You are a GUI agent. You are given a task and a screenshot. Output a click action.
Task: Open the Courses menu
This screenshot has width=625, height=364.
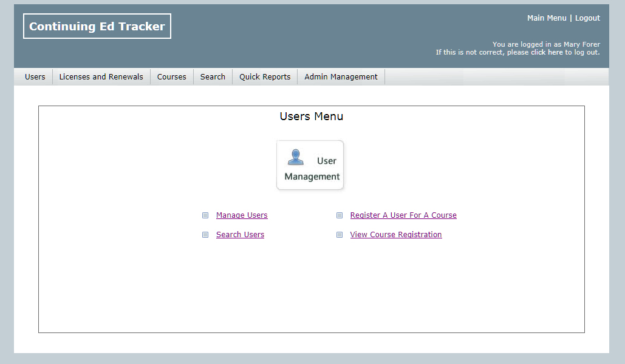[171, 77]
